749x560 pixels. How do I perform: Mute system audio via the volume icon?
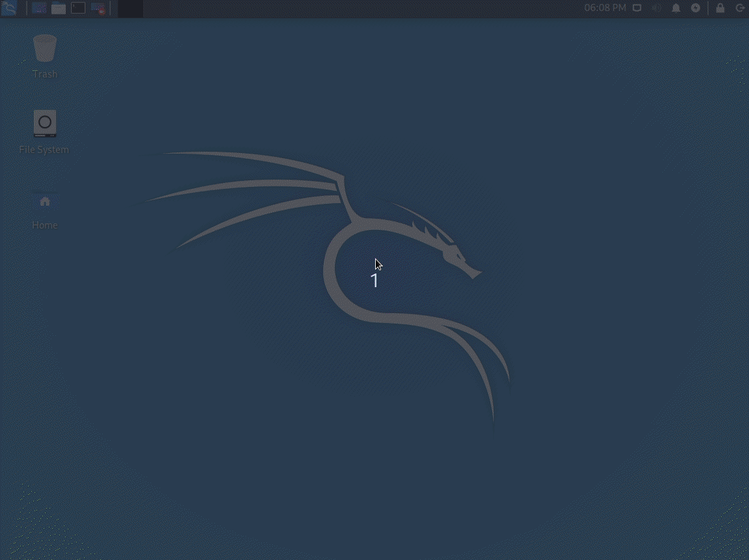(x=657, y=8)
